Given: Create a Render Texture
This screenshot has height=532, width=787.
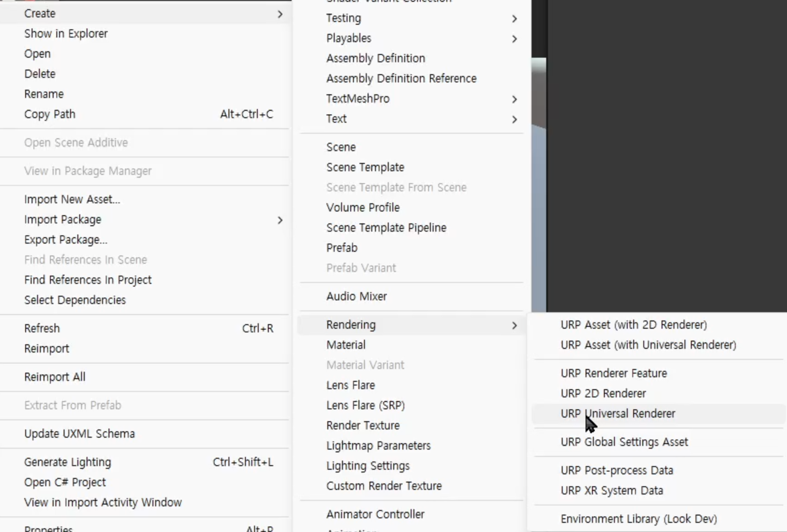Looking at the screenshot, I should [411, 426].
